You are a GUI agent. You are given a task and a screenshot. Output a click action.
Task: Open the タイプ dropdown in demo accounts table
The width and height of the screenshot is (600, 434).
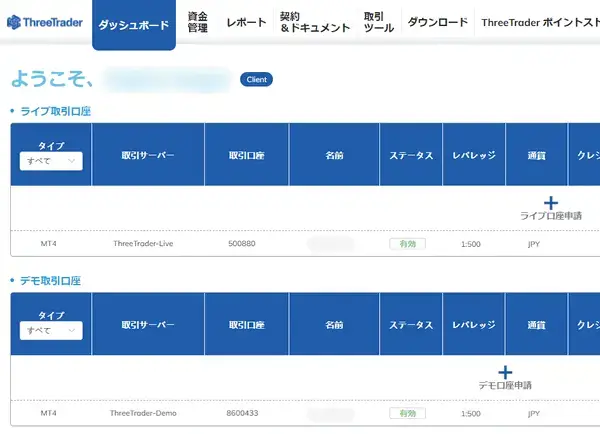coord(51,331)
